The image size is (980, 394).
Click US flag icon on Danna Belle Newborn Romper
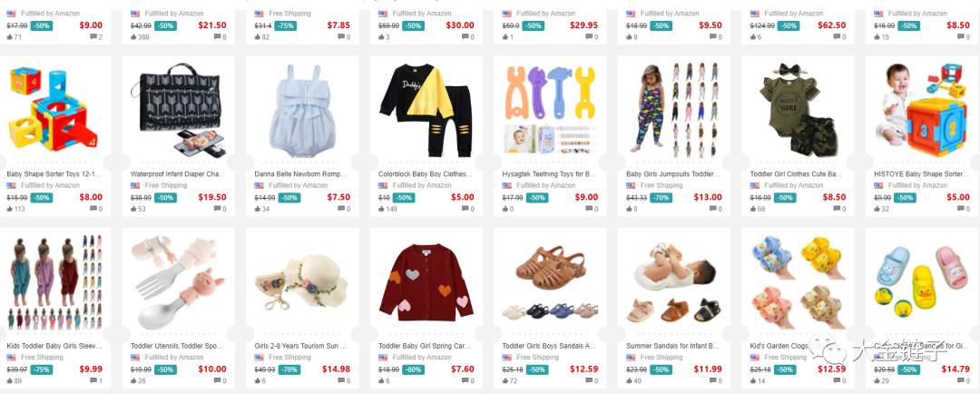click(259, 186)
